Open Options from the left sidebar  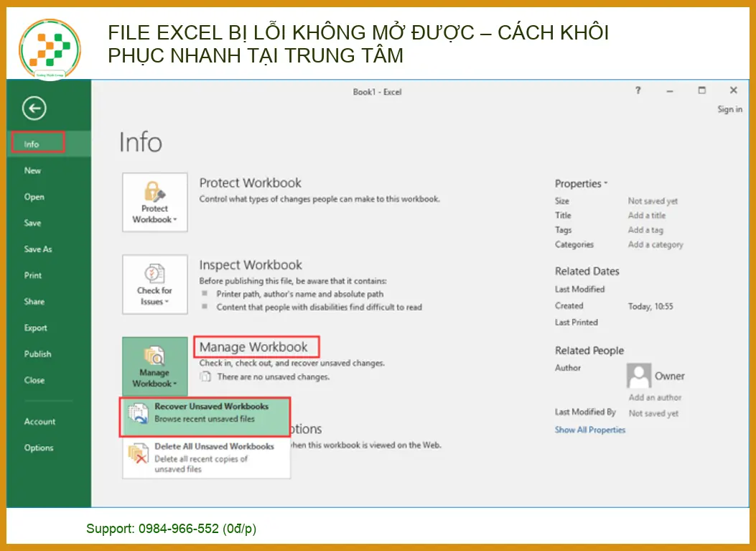pyautogui.click(x=39, y=448)
